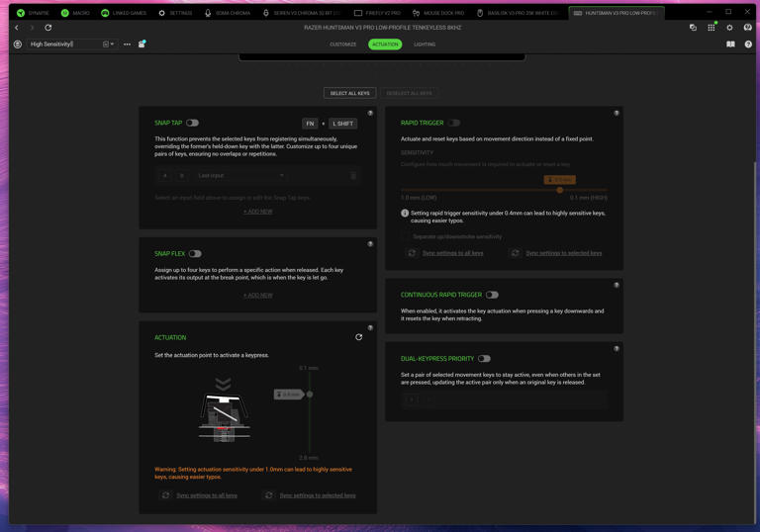760x532 pixels.
Task: Open the window switcher icon top right
Action: pos(693,28)
